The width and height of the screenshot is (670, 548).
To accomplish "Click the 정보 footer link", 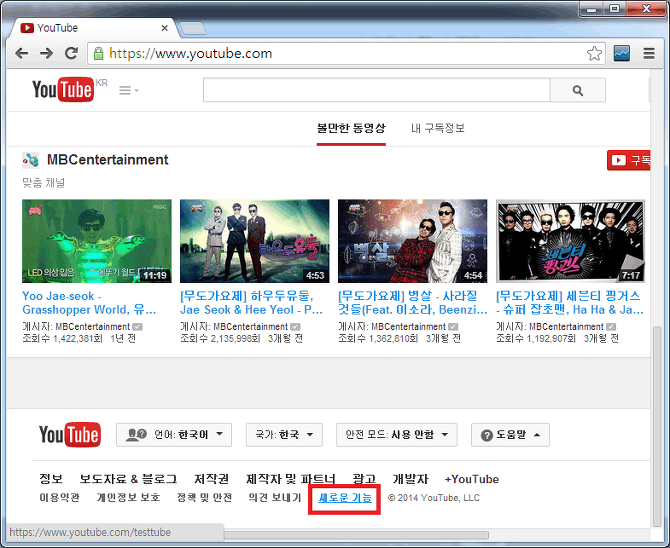I will point(51,479).
